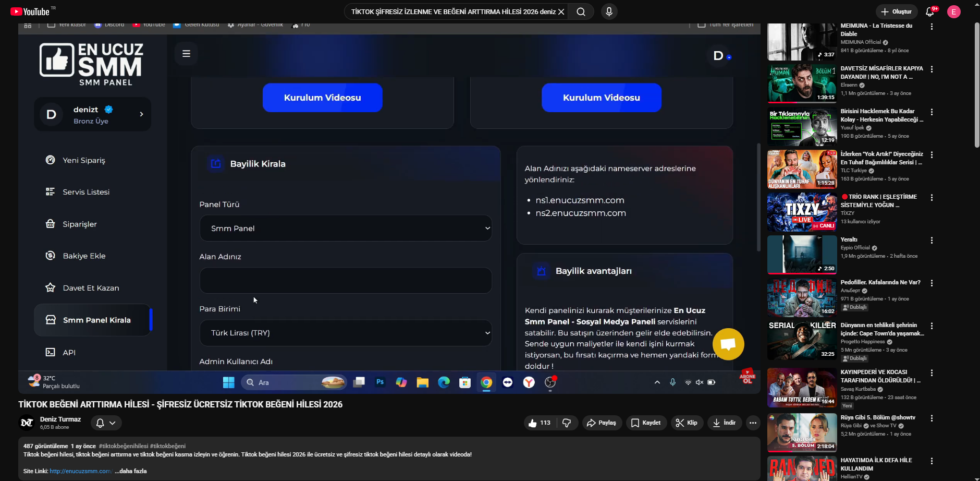Screen dimensions: 980x481
Task: Show hidden tray icons chevron in the video
Action: click(x=657, y=382)
